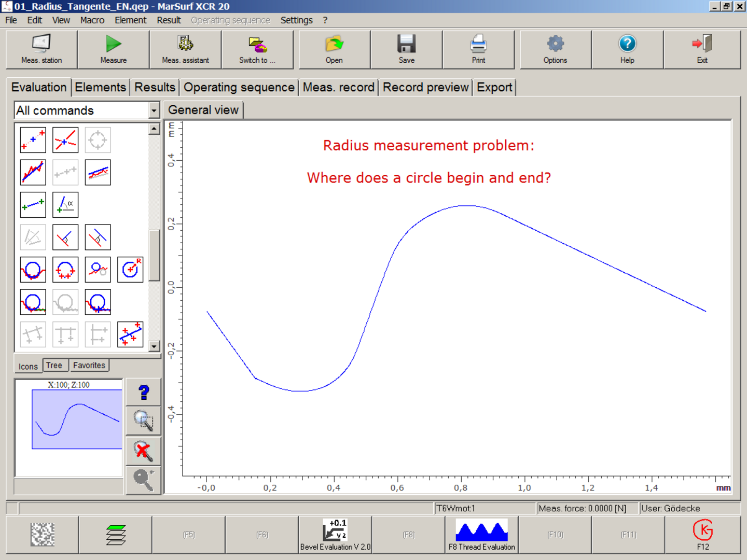Activate the zoom window magnifier icon
Image resolution: width=747 pixels, height=560 pixels.
pos(143,421)
